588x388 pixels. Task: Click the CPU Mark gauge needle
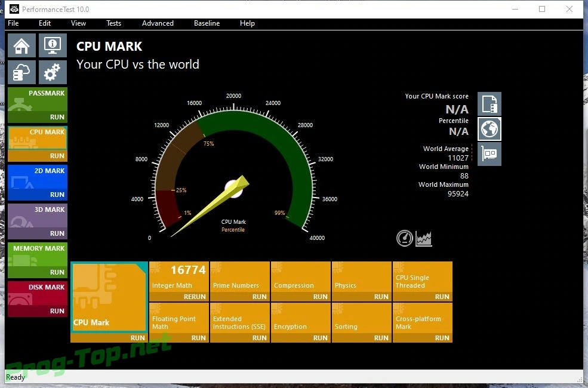(x=211, y=206)
